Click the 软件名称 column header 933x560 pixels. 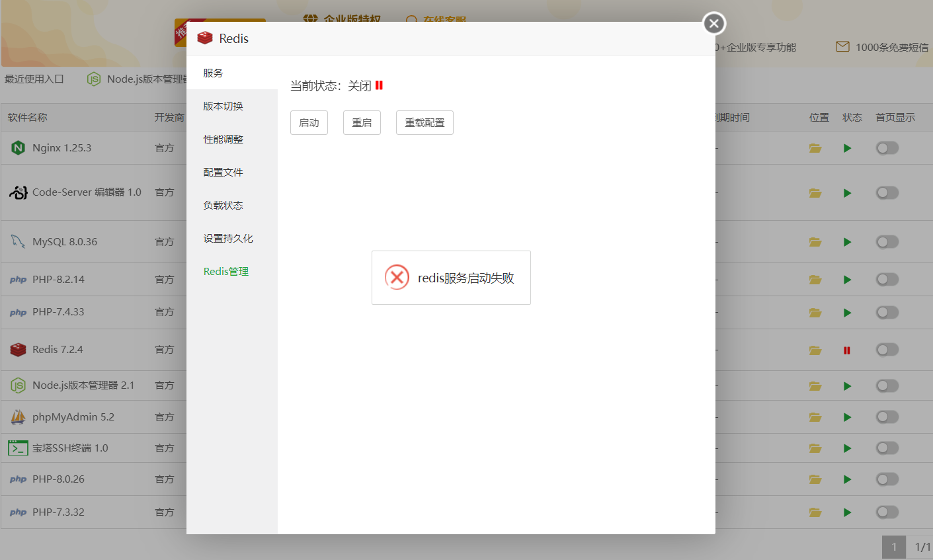[28, 117]
